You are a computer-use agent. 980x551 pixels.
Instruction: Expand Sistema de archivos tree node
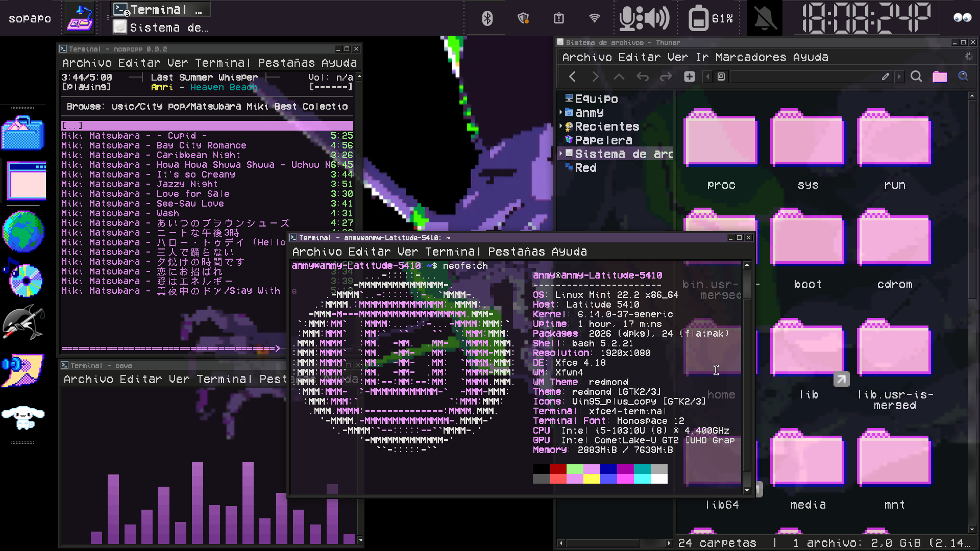click(x=561, y=154)
